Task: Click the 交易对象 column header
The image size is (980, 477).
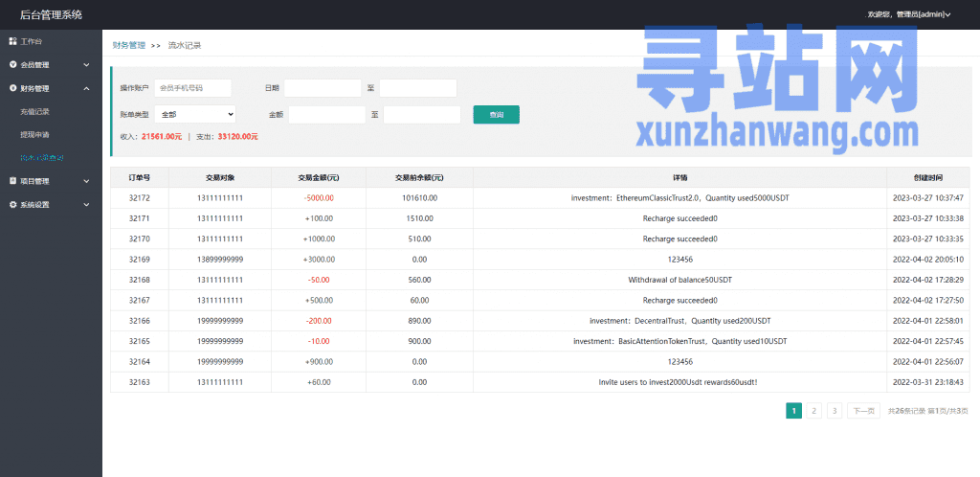Action: pyautogui.click(x=220, y=177)
